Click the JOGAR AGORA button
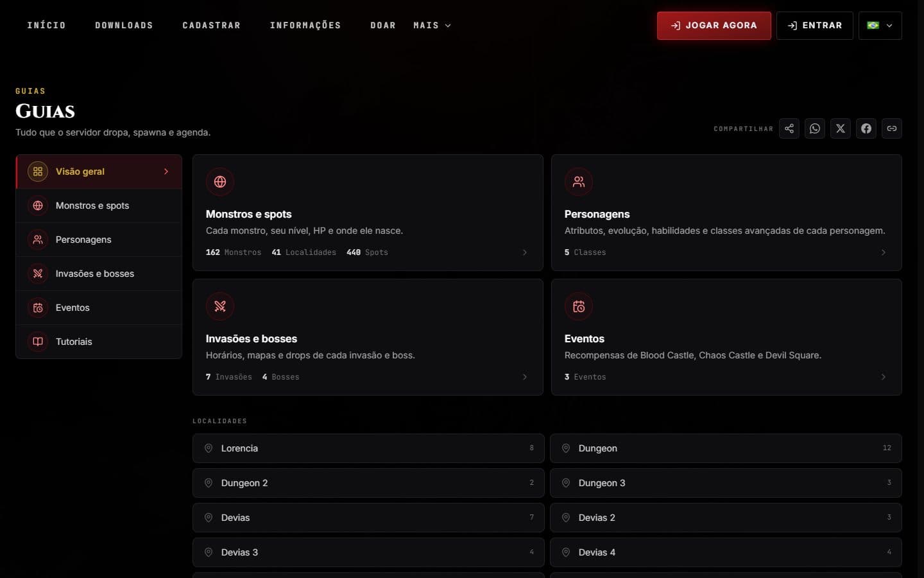 (x=714, y=26)
